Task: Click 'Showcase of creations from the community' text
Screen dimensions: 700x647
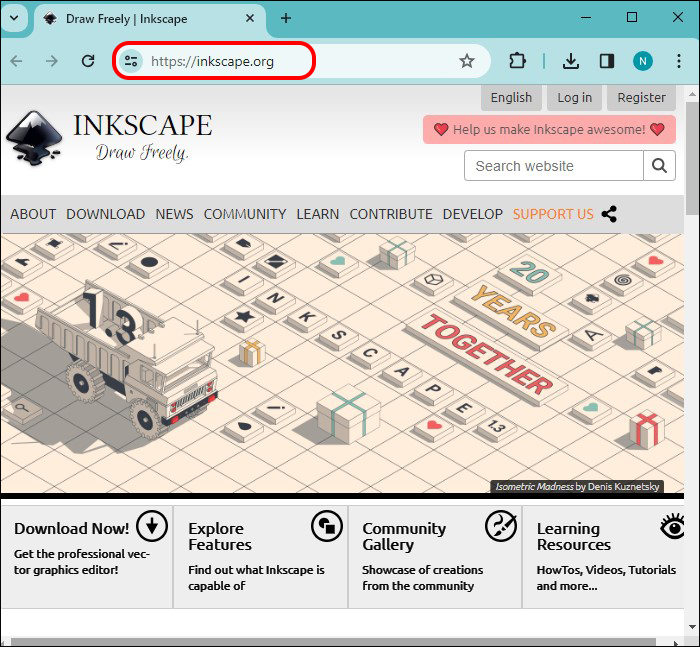Action: (x=422, y=578)
